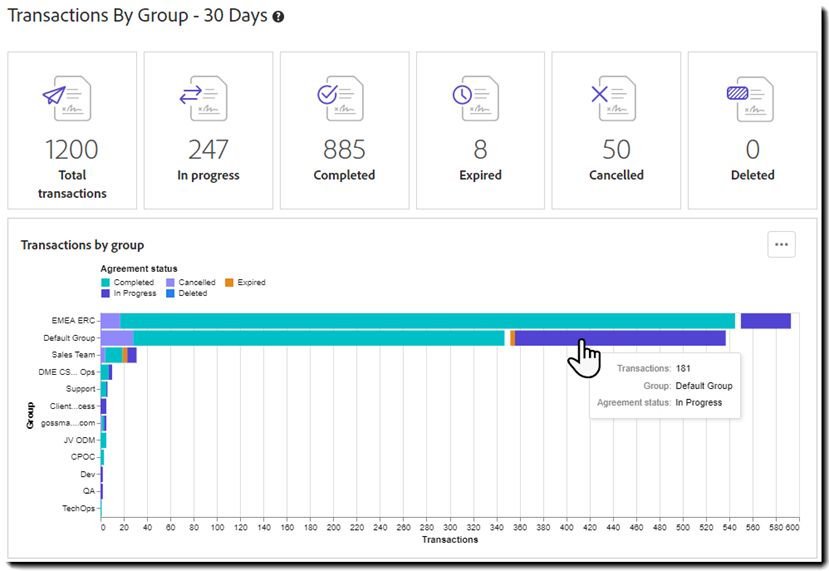This screenshot has height=571, width=829.
Task: Toggle the Expired legend entry
Action: point(245,282)
